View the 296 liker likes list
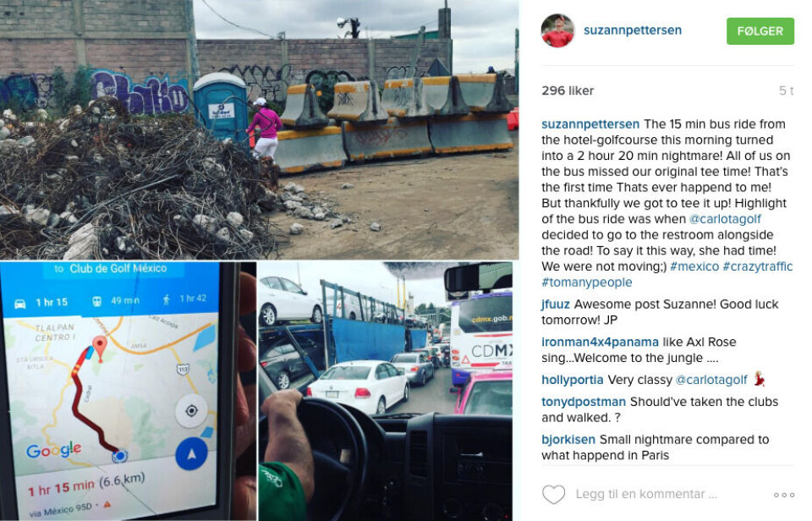Image resolution: width=812 pixels, height=521 pixels. point(568,90)
